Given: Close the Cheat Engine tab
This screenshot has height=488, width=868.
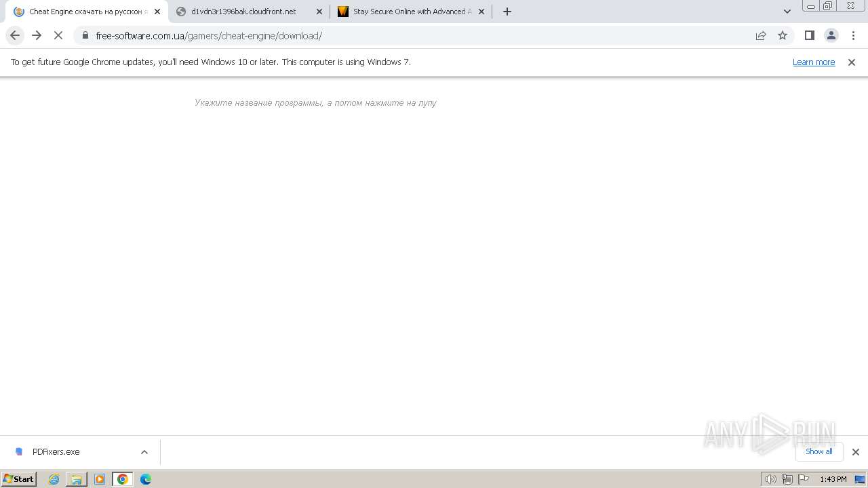Looking at the screenshot, I should 157,12.
